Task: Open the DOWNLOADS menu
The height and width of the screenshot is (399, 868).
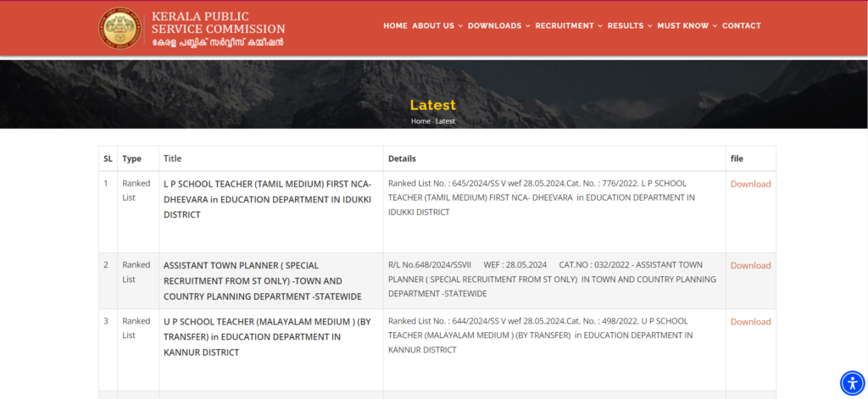Action: click(495, 25)
